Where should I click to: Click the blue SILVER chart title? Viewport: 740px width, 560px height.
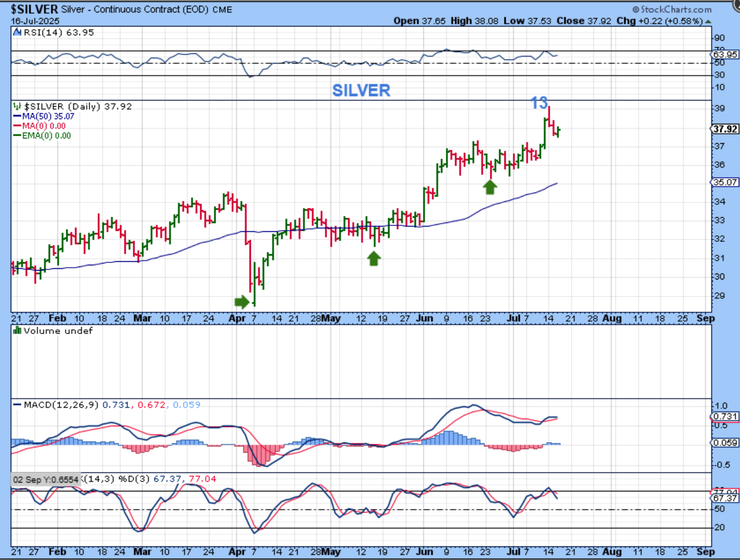pos(361,90)
